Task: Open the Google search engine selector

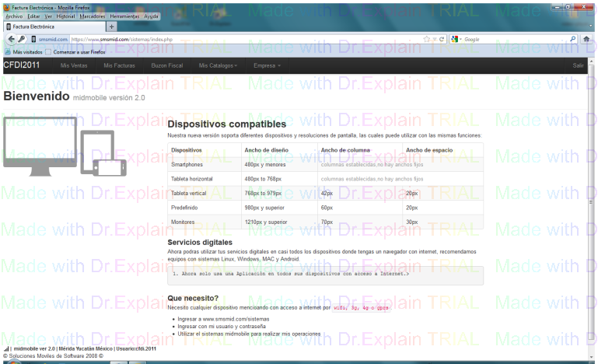Action: click(x=456, y=40)
